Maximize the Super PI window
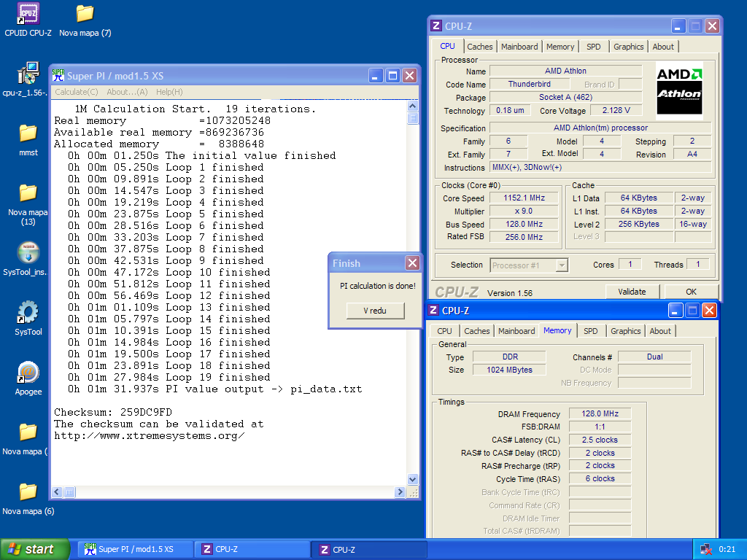The width and height of the screenshot is (747, 560). (392, 75)
